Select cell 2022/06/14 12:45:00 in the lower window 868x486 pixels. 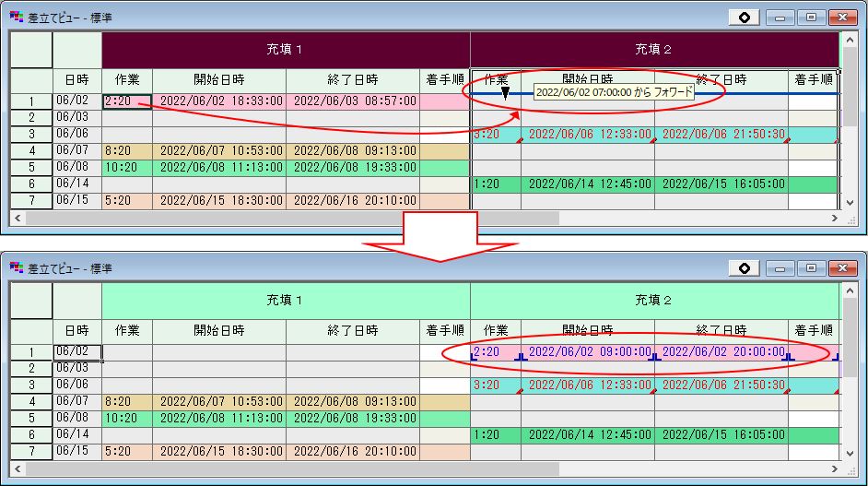[x=588, y=434]
